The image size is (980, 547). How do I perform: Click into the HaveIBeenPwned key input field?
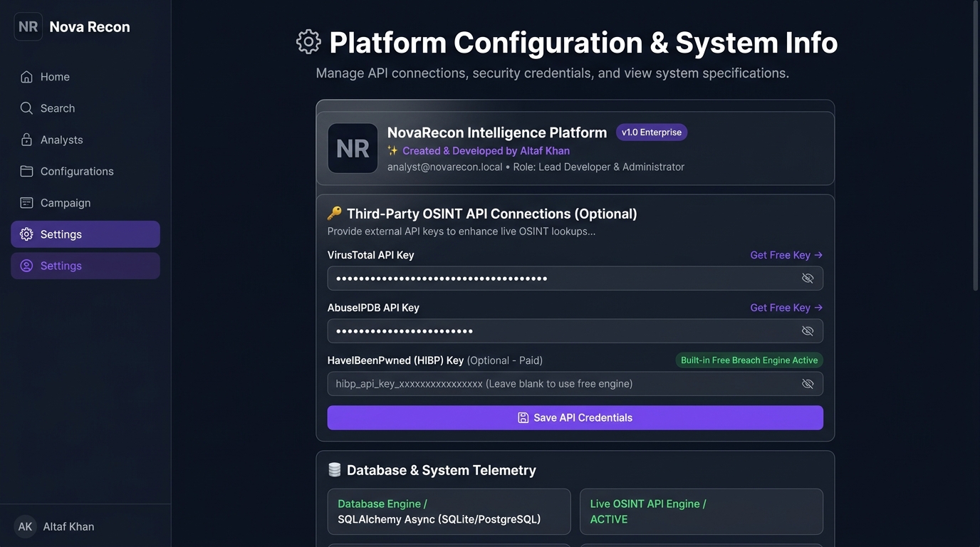click(x=575, y=384)
